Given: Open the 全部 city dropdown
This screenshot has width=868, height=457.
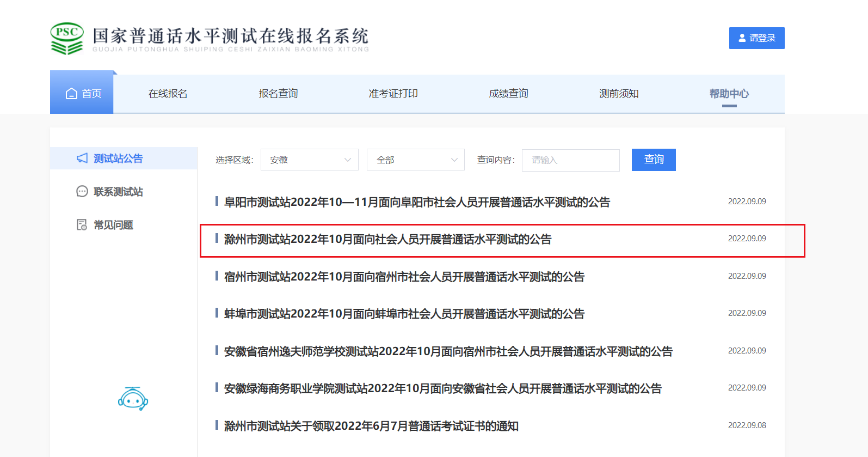Looking at the screenshot, I should coord(415,160).
